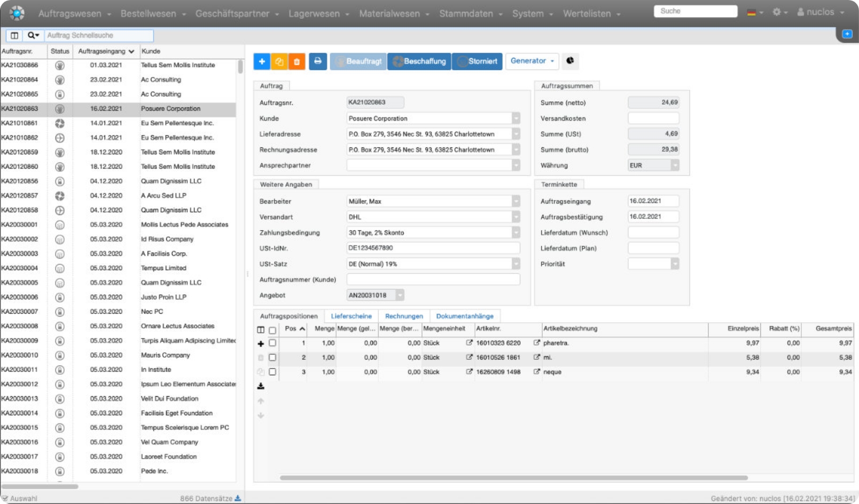Open the Ansprechpartner dropdown

(516, 166)
